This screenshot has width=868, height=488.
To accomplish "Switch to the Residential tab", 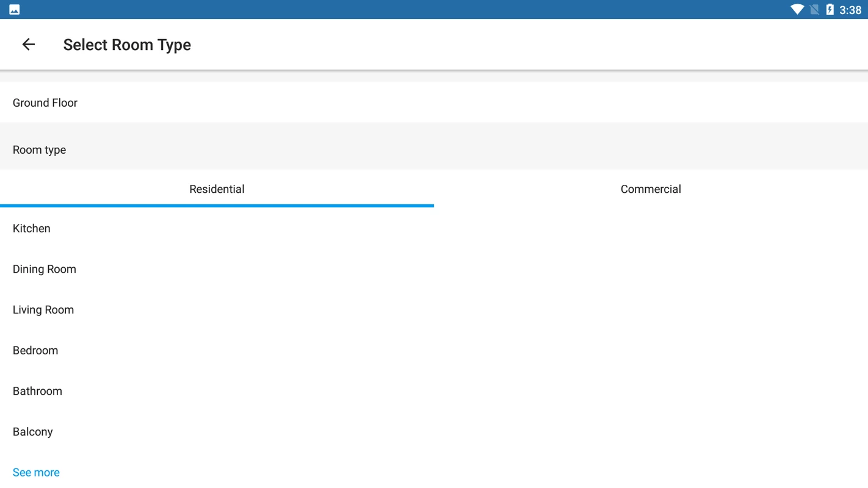I will click(217, 189).
